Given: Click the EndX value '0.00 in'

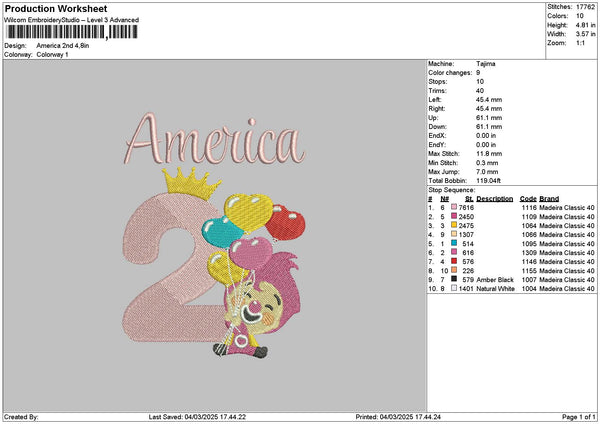Looking at the screenshot, I should pyautogui.click(x=486, y=136).
